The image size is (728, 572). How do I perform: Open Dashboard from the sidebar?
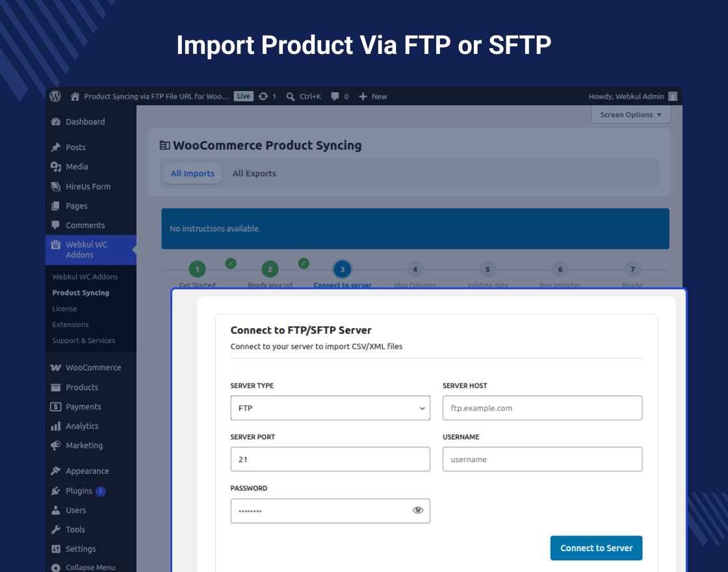pos(85,122)
